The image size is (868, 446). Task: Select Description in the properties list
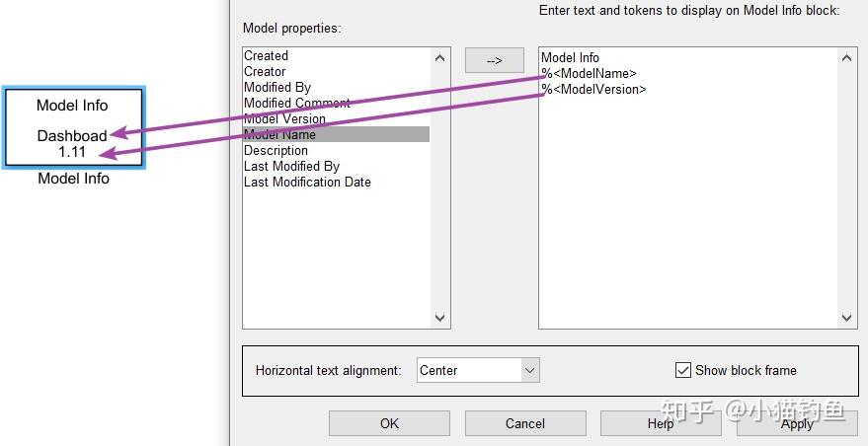[x=276, y=151]
